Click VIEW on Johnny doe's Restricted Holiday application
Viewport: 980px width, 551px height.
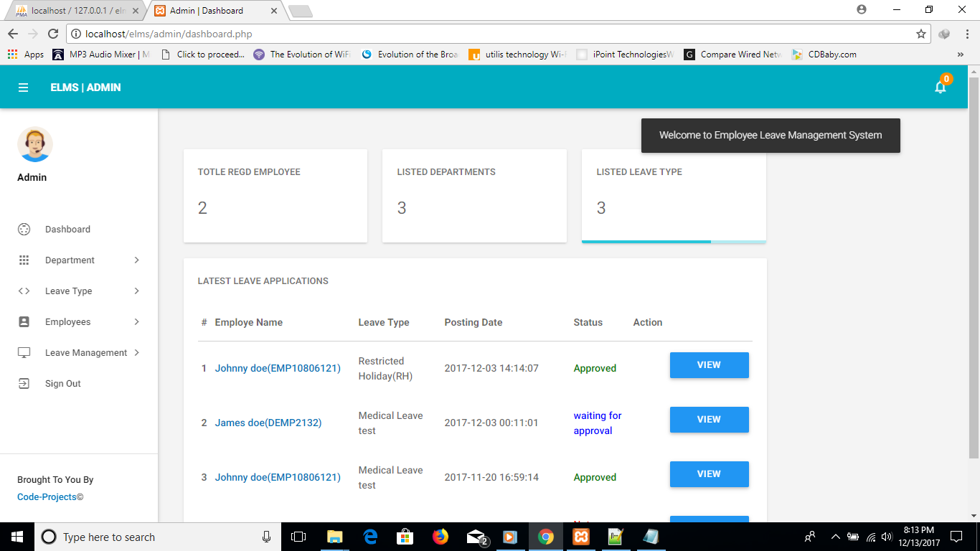[709, 365]
